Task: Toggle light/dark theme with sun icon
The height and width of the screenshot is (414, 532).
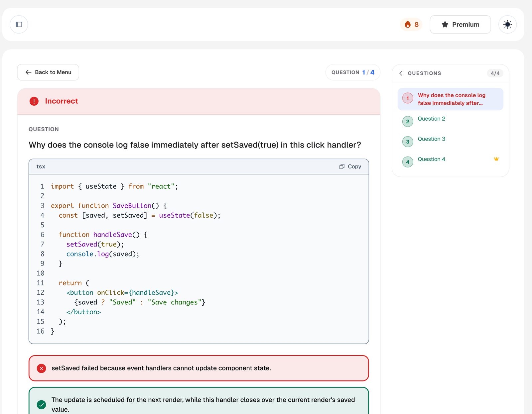Action: pyautogui.click(x=507, y=25)
